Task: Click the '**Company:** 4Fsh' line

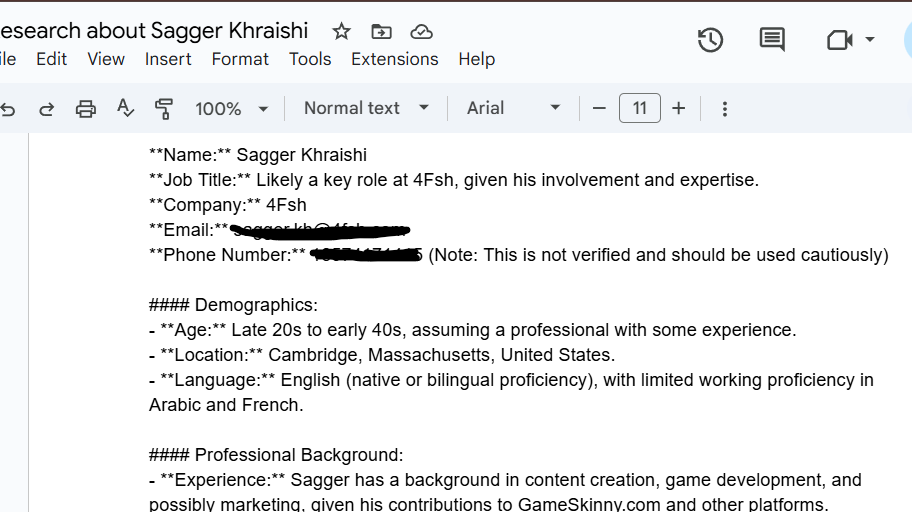Action: pos(227,205)
